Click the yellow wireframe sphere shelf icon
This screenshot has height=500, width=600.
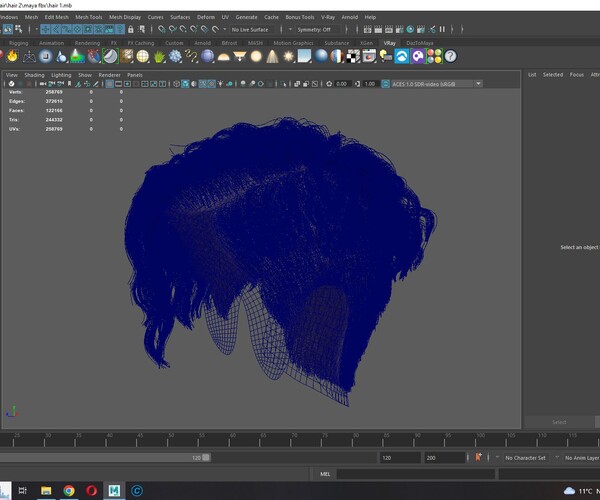click(143, 57)
